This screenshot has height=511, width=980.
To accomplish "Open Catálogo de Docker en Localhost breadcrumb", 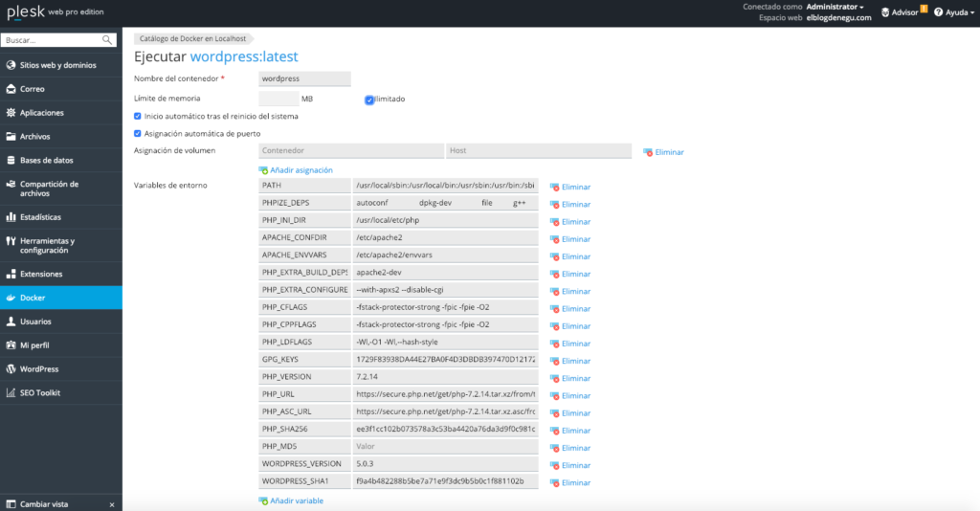I will click(192, 38).
